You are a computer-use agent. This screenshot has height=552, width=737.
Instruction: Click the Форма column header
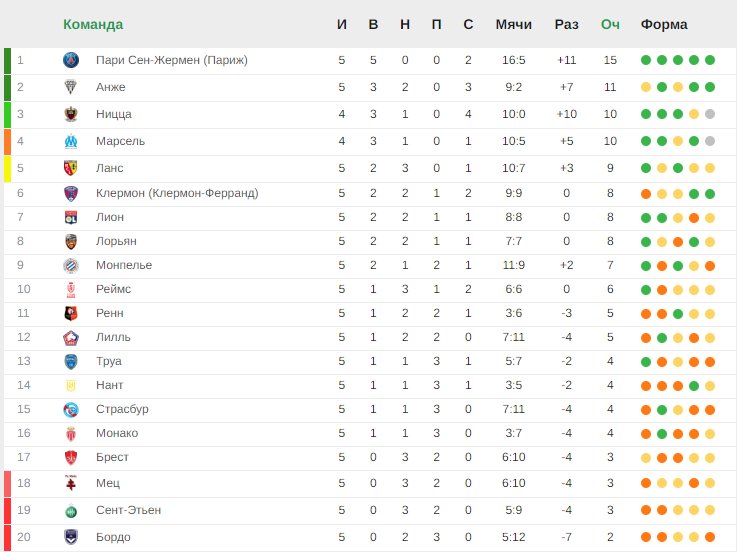pos(664,24)
